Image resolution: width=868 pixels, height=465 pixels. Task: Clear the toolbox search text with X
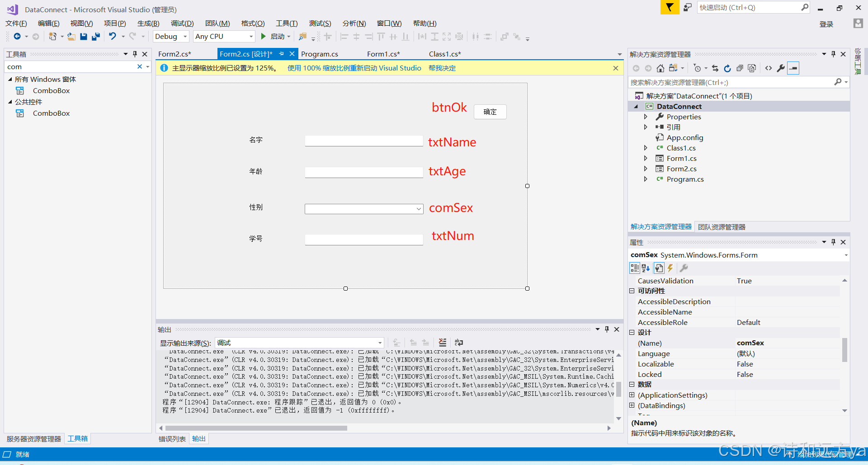tap(140, 66)
